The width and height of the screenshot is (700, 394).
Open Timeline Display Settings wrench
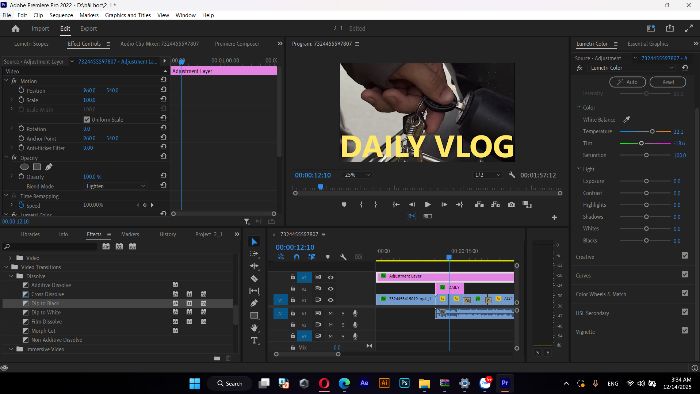343,257
